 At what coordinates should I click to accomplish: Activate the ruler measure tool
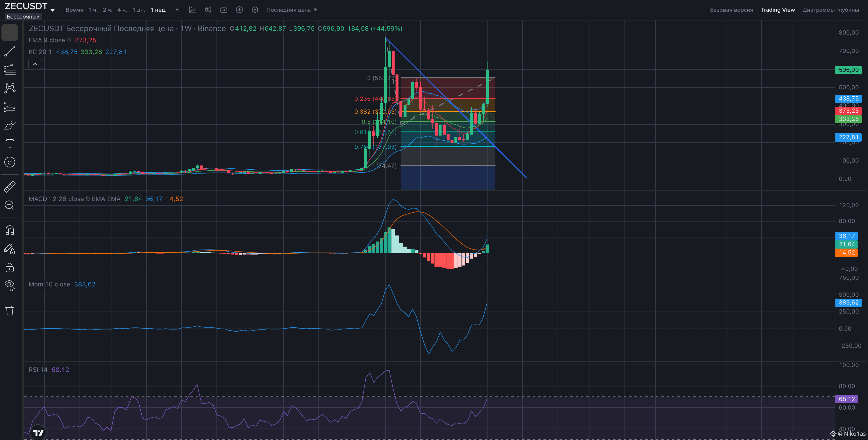[10, 187]
